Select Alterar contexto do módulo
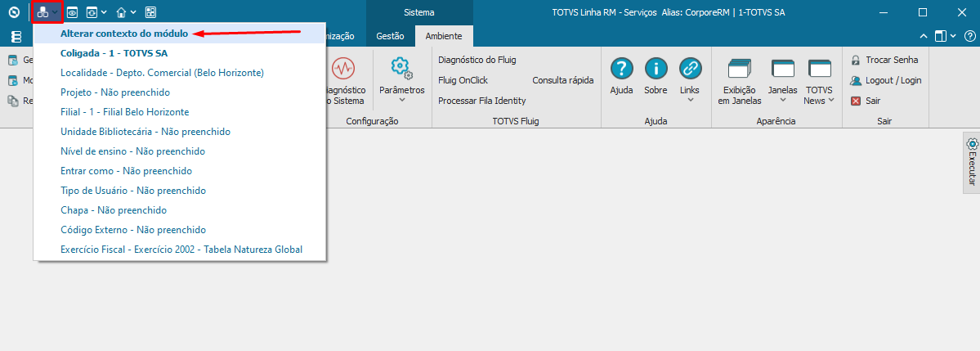The image size is (980, 351). pos(180,34)
